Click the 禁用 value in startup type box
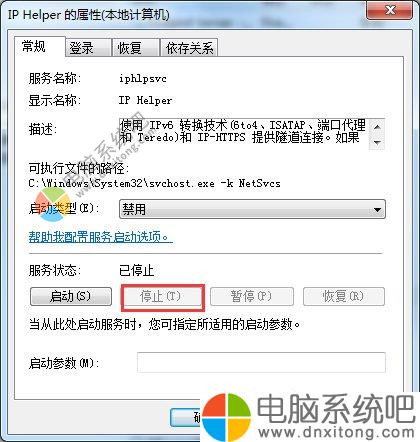The image size is (420, 442). click(x=134, y=209)
